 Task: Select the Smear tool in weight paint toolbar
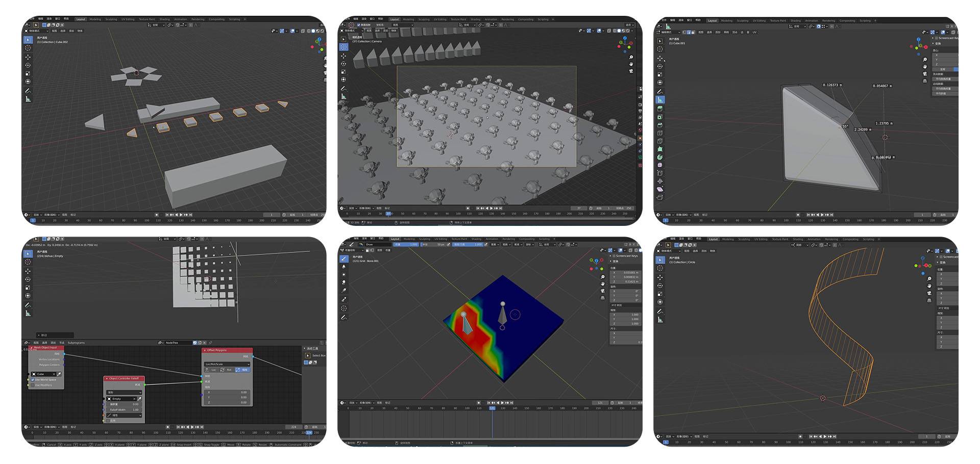point(344,282)
